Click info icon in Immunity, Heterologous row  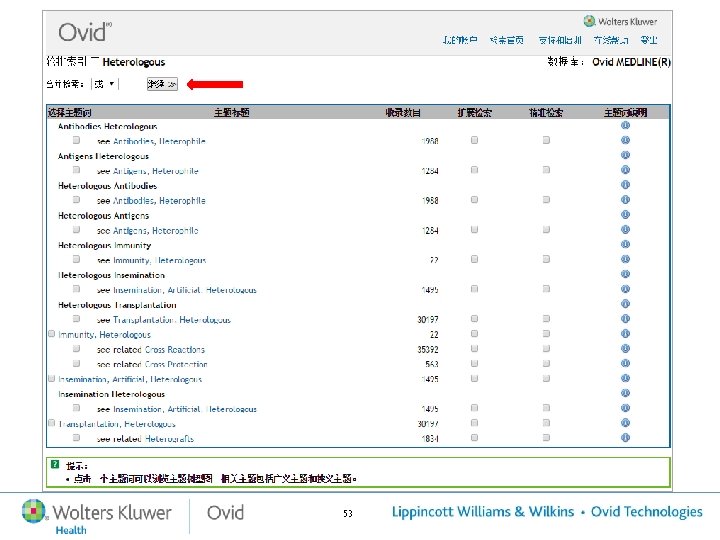click(x=625, y=334)
